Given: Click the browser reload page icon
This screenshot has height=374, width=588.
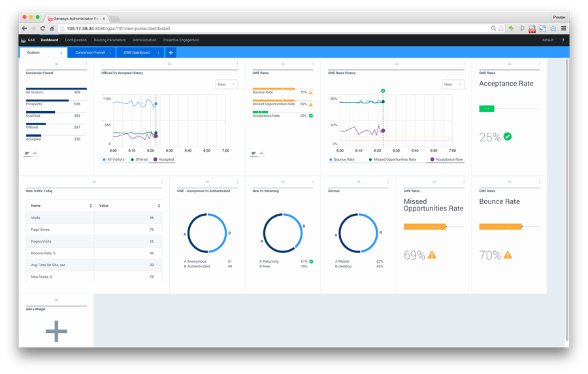Looking at the screenshot, I should coord(42,29).
